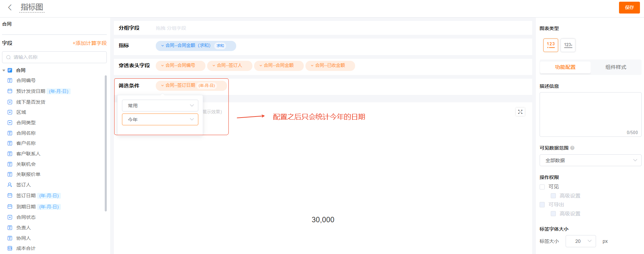Click the help icon beside 可见数据范围

point(572,148)
